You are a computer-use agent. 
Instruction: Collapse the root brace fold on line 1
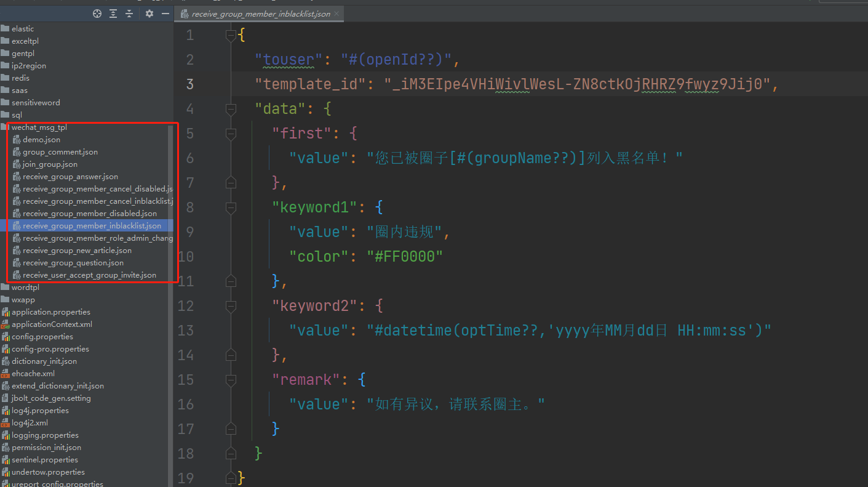tap(231, 35)
